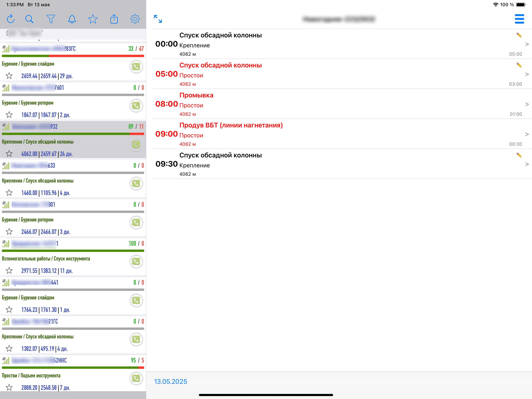Call the well ending 633
The width and height of the screenshot is (532, 399).
click(x=136, y=184)
